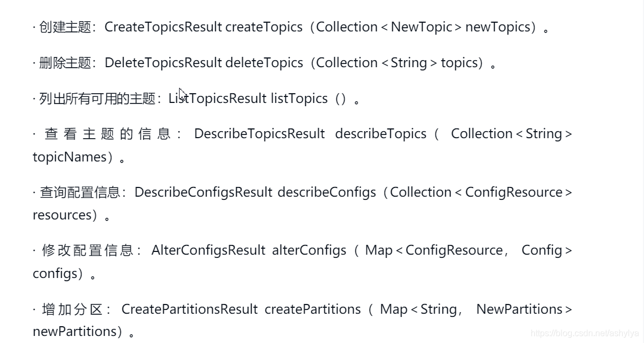Click the newPartitions parameter text

coord(75,332)
